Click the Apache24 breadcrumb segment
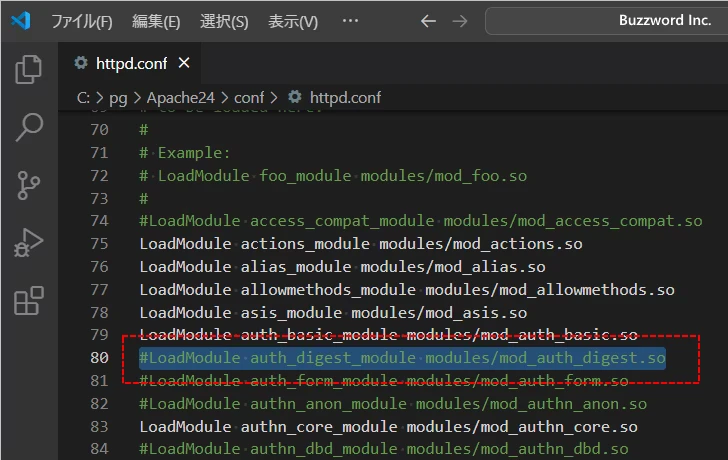Screen dimensions: 728x460 coord(181,97)
